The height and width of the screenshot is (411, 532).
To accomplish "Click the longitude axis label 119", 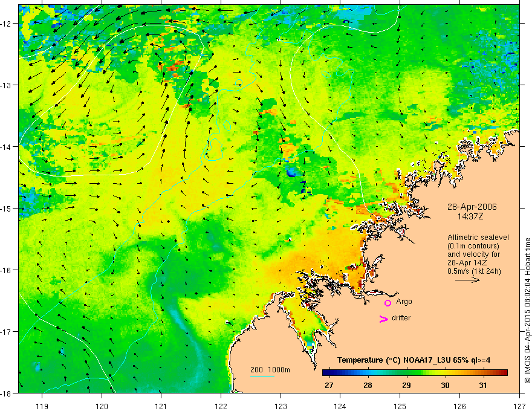I will [42, 406].
